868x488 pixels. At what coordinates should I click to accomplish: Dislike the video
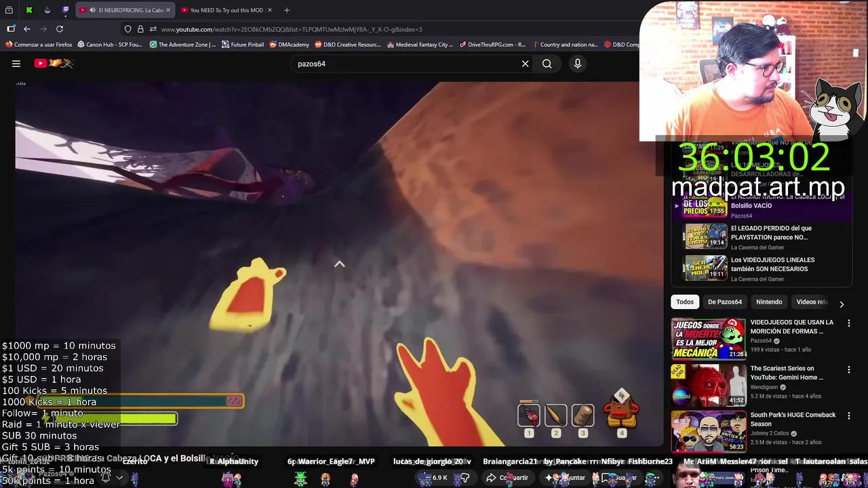[x=465, y=478]
